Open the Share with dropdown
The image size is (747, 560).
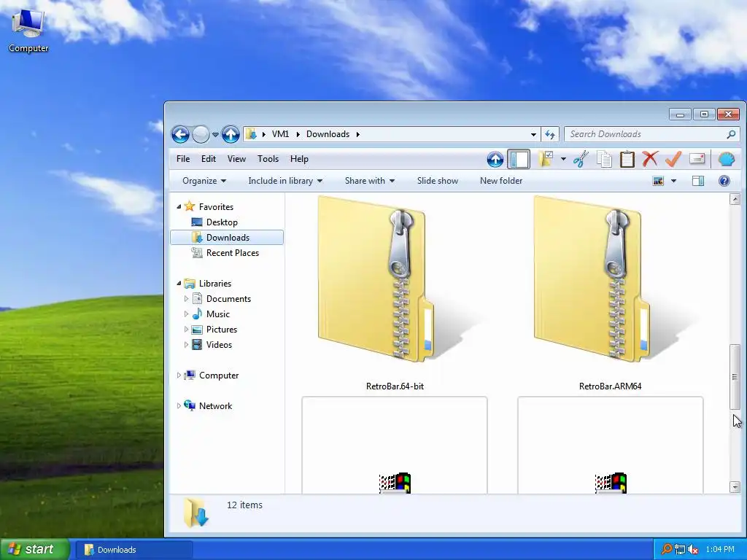[370, 181]
